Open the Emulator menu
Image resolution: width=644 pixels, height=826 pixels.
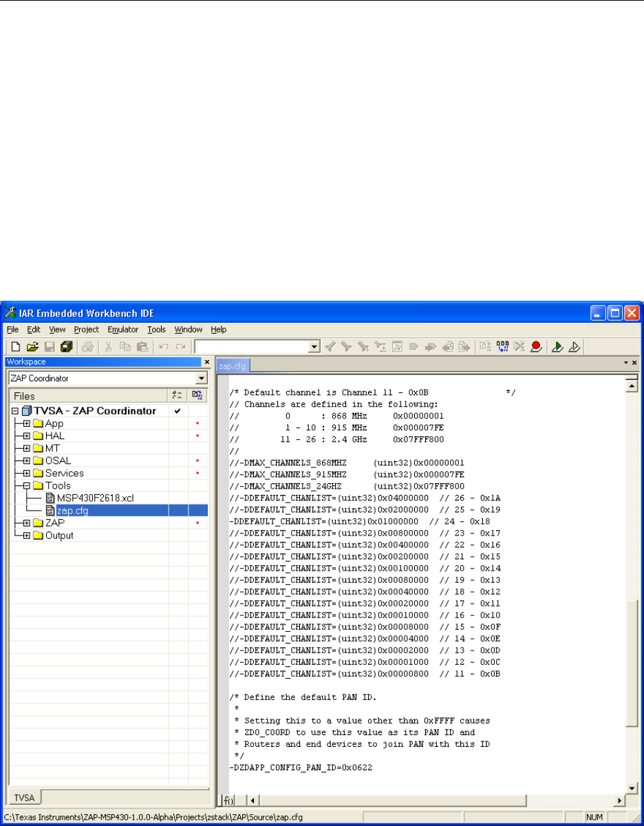(x=123, y=330)
